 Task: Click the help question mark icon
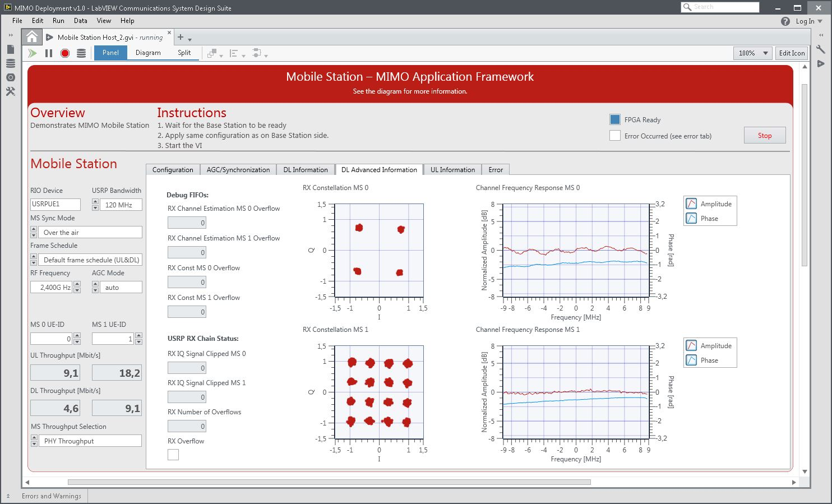tap(785, 21)
